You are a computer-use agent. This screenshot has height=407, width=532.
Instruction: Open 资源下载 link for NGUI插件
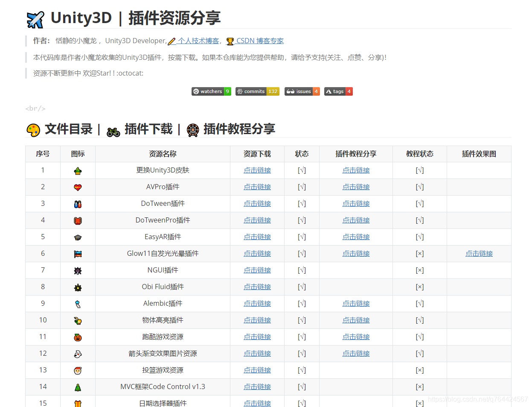[x=257, y=270]
